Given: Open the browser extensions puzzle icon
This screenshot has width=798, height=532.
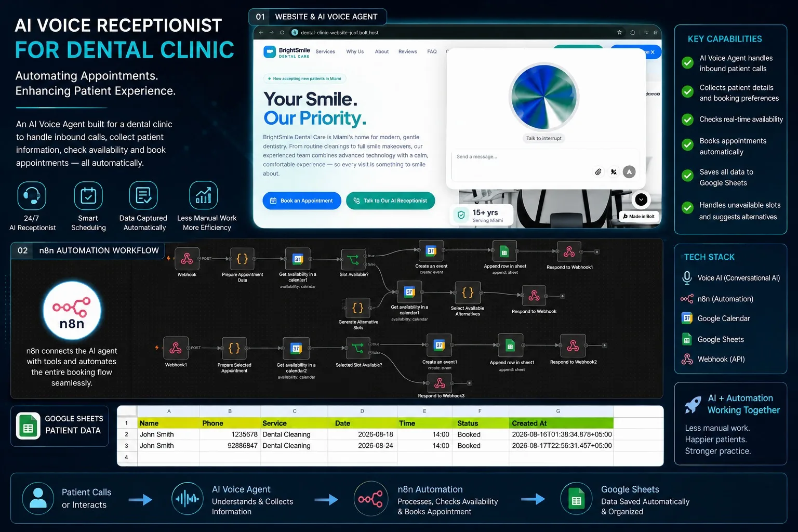Looking at the screenshot, I should click(x=632, y=32).
